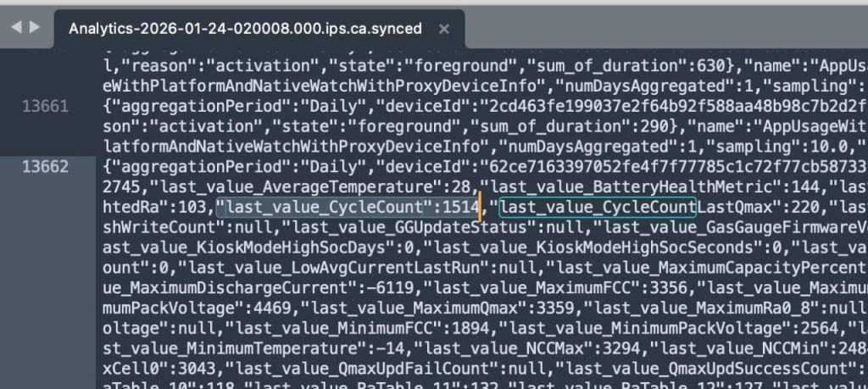Close the Analytics ips.ca.synced tab
The width and height of the screenshot is (868, 389).
[443, 29]
